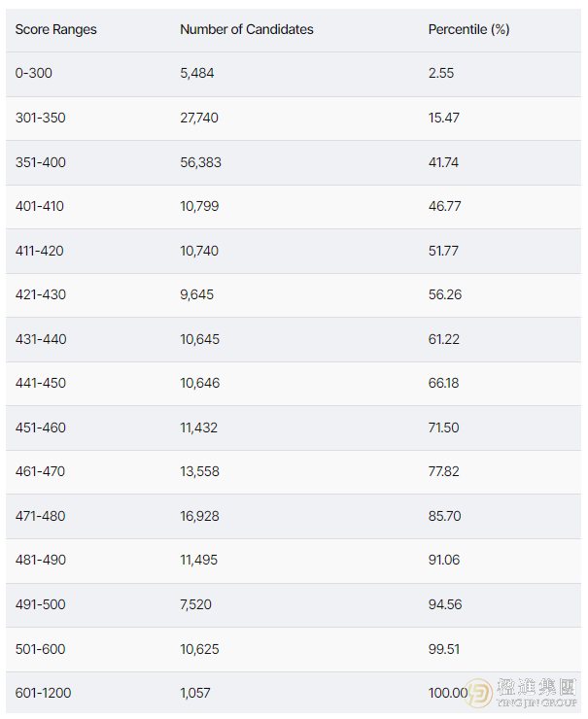
Task: Click the 91.06 percentile value
Action: [444, 560]
